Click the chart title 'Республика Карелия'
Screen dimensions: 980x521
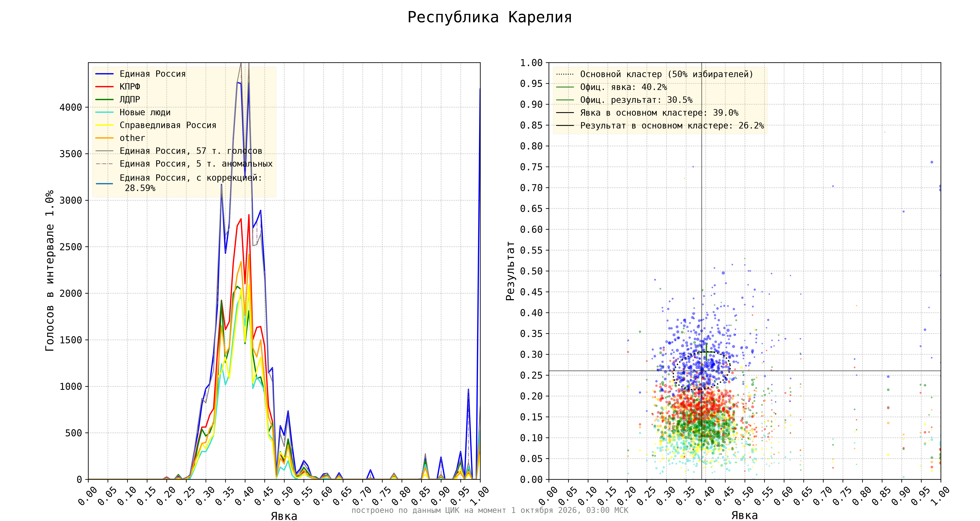coord(490,18)
